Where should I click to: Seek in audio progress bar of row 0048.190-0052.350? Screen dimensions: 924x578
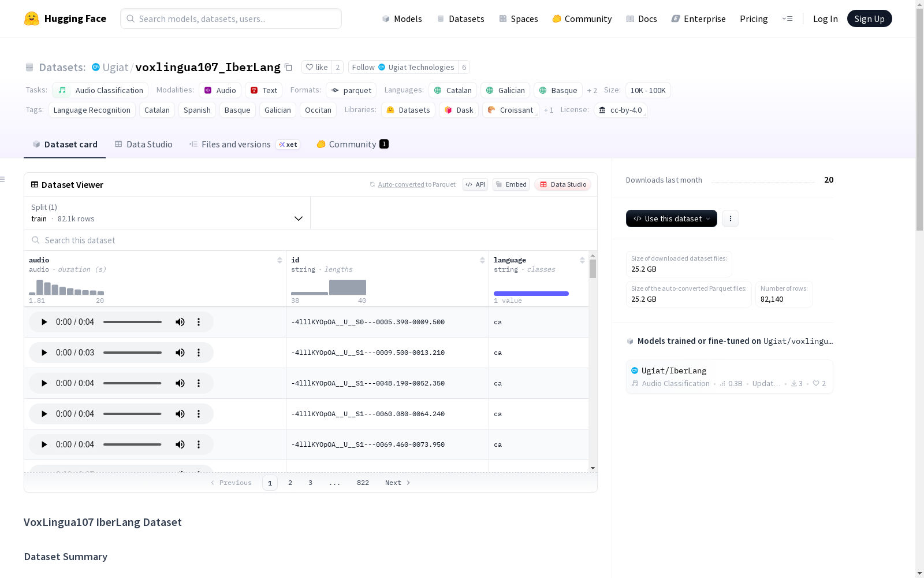click(x=132, y=383)
